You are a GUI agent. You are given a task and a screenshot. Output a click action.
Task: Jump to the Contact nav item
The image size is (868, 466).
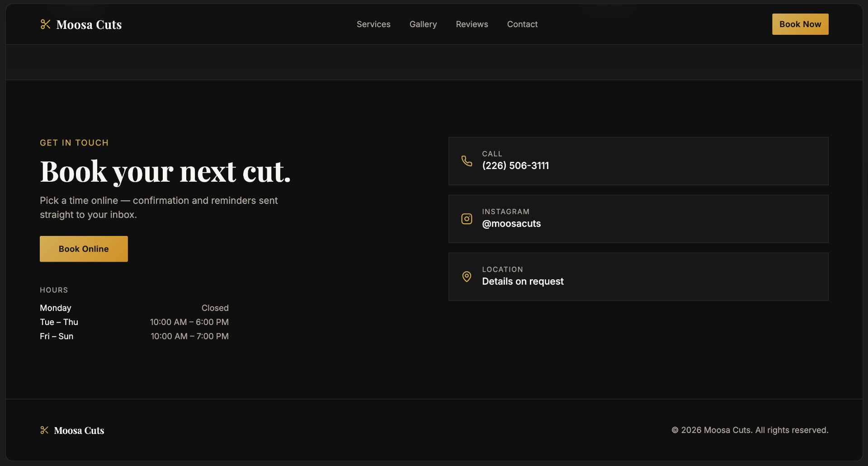(522, 24)
